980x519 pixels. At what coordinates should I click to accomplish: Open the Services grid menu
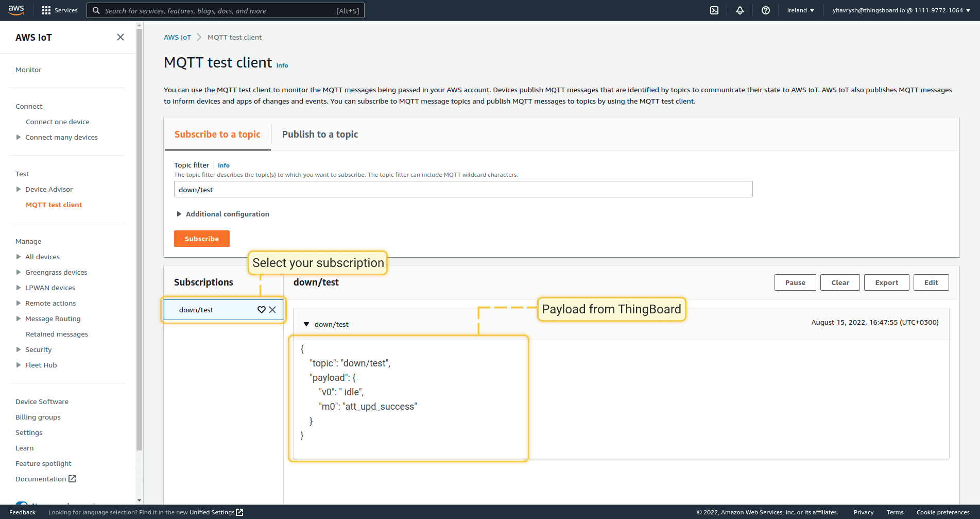click(x=60, y=10)
